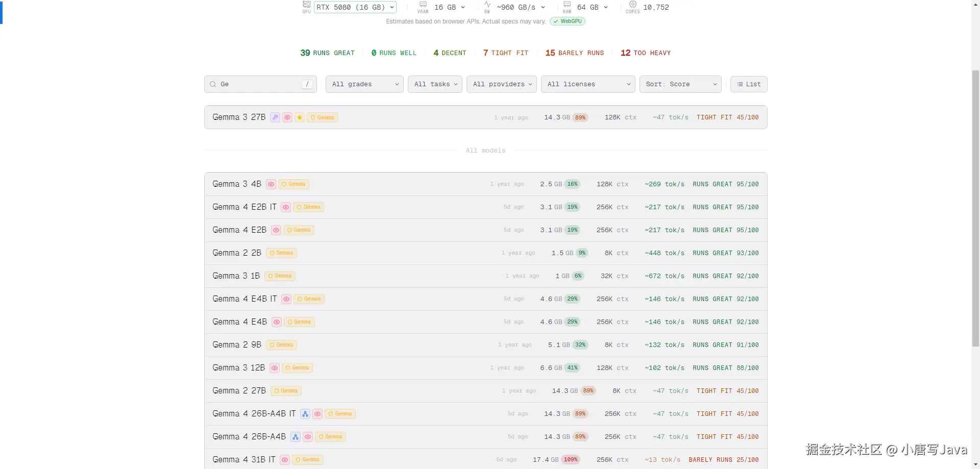Select the 12 Too Heavy grade tab
Image resolution: width=980 pixels, height=469 pixels.
coord(645,53)
